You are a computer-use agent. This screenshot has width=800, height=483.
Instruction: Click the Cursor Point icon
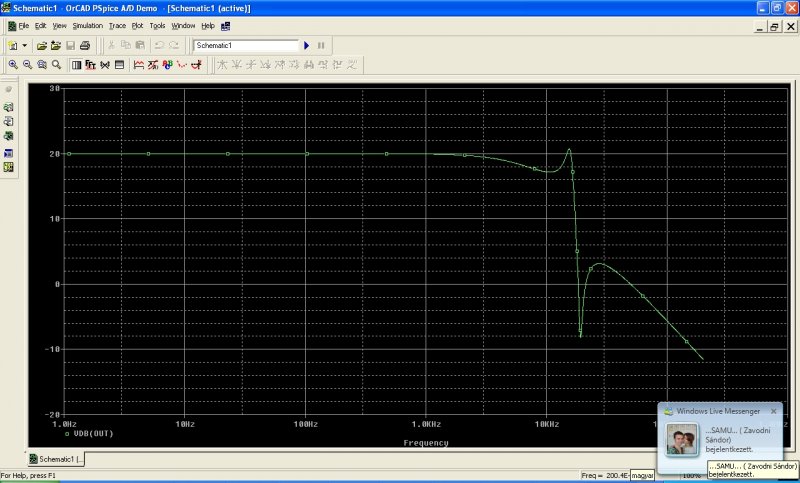click(294, 65)
